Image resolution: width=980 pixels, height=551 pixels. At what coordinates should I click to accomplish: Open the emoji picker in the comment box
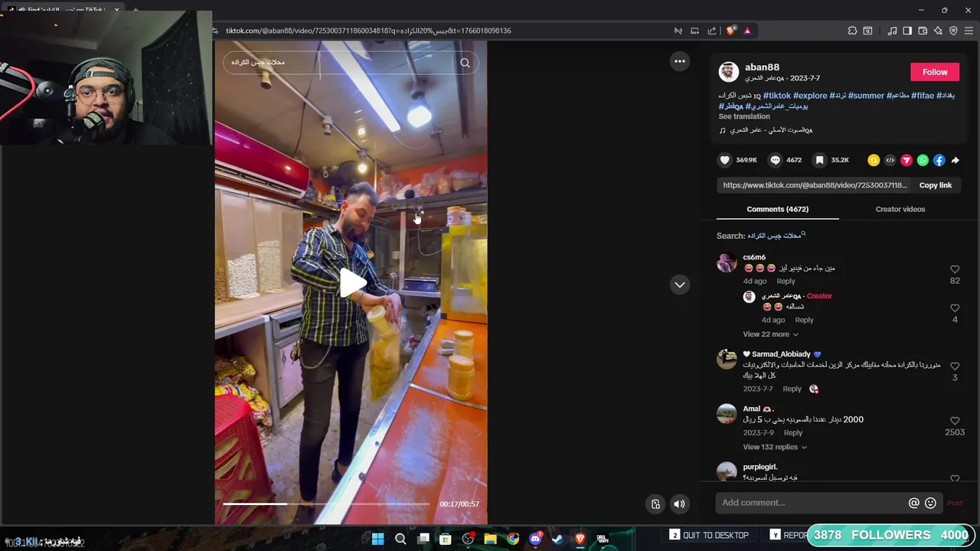[930, 503]
